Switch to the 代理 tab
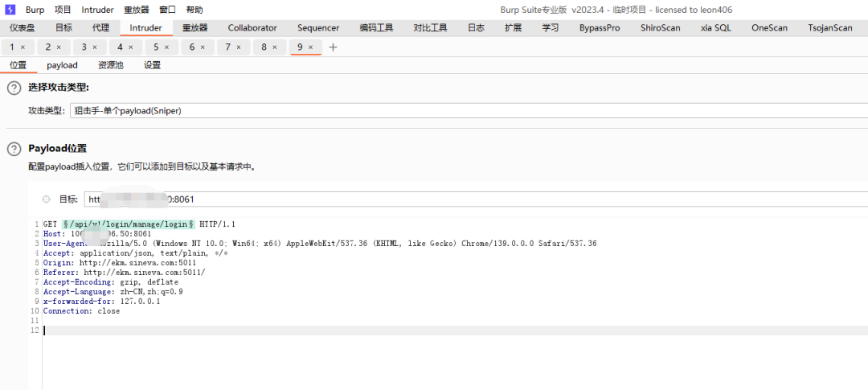This screenshot has height=390, width=868. pos(100,27)
